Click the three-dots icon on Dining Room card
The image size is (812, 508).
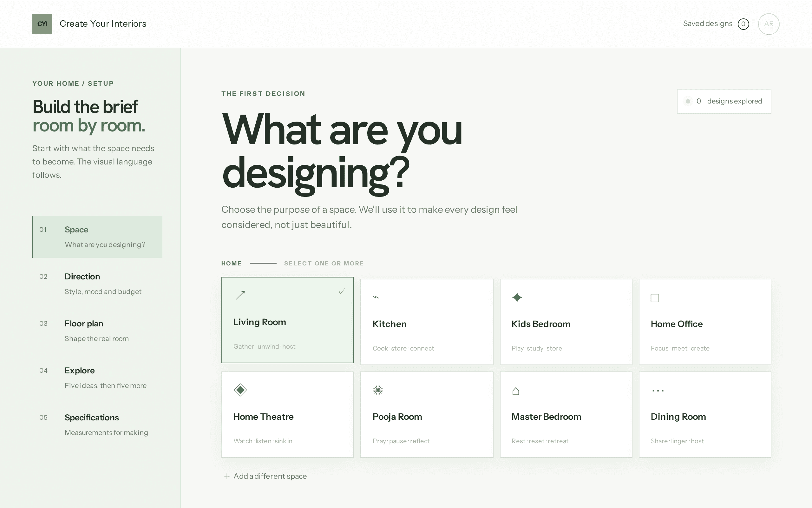(658, 391)
